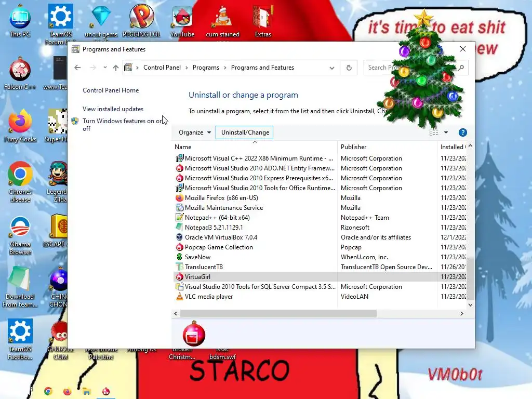
Task: Click the red ornament taskbar icon
Action: click(x=106, y=391)
